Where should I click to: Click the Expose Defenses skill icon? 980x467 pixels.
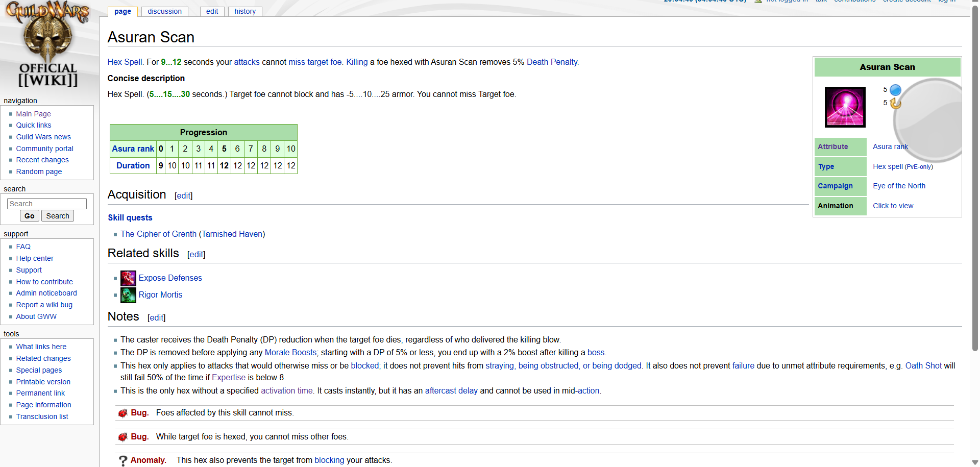(128, 278)
